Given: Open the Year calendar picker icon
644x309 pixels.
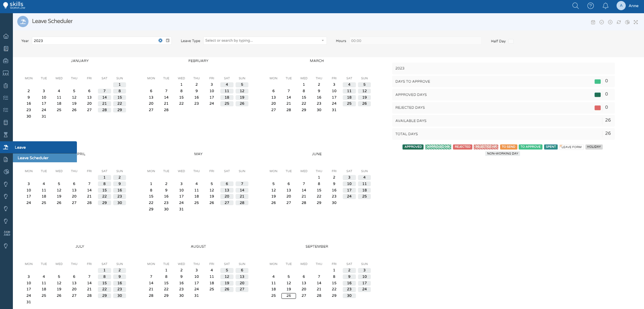Looking at the screenshot, I should pyautogui.click(x=168, y=41).
